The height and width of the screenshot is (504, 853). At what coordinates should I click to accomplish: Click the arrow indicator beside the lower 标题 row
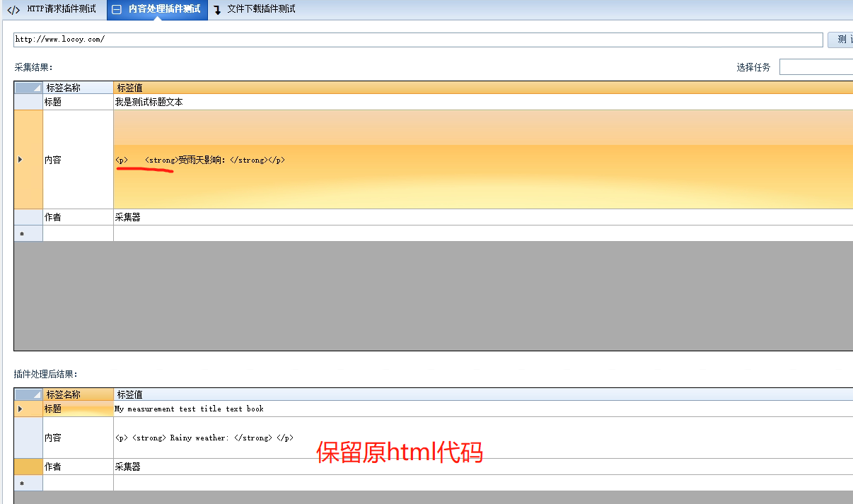[19, 409]
